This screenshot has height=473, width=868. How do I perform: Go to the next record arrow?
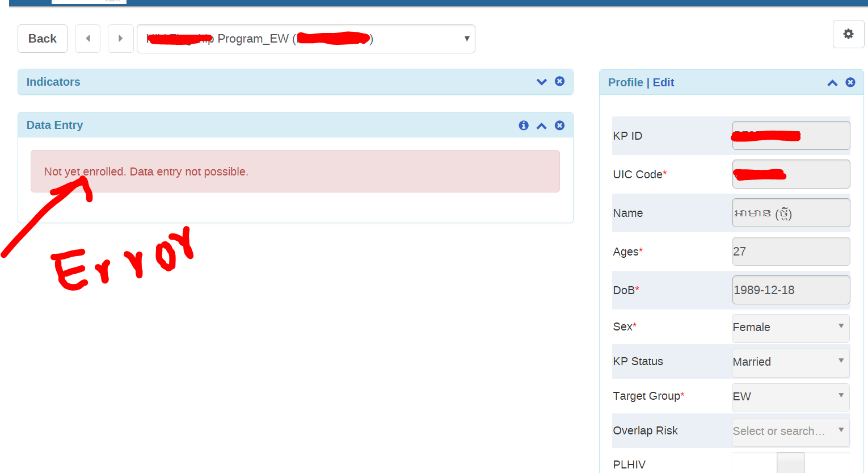coord(120,39)
